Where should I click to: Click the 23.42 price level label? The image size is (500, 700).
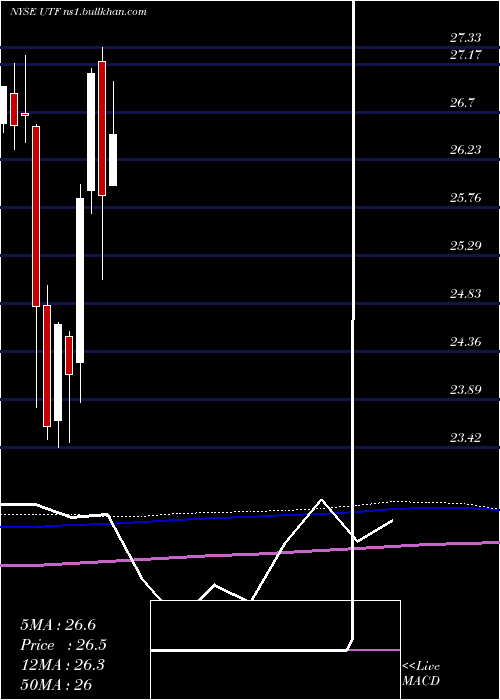click(466, 438)
